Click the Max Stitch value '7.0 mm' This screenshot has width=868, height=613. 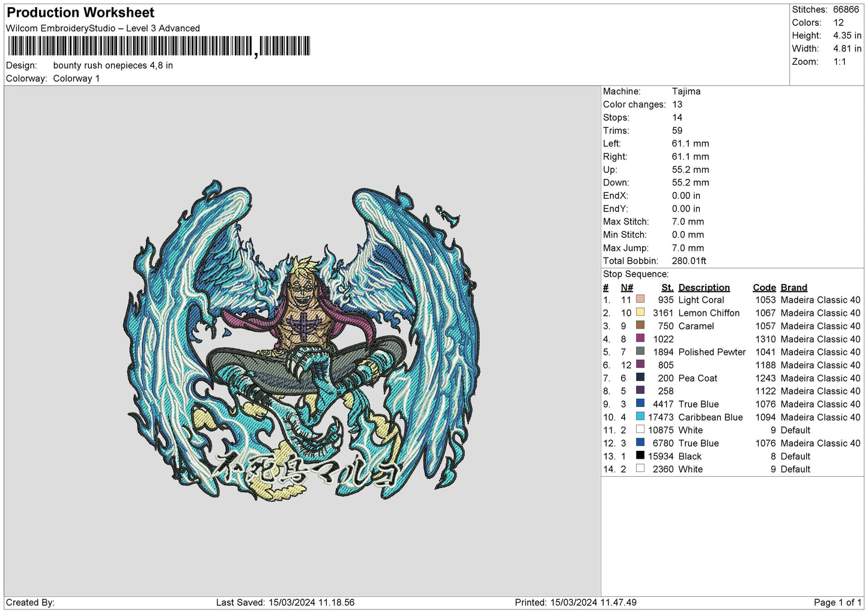tap(688, 222)
